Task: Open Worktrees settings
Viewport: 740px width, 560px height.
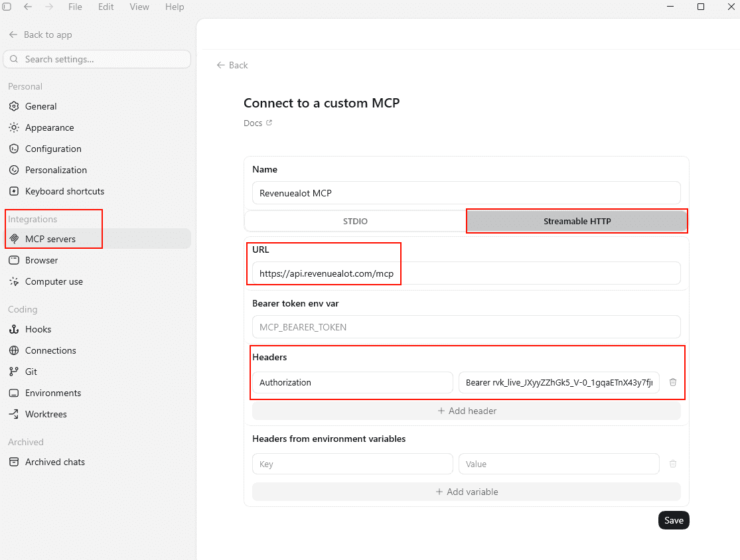Action: pos(97,414)
